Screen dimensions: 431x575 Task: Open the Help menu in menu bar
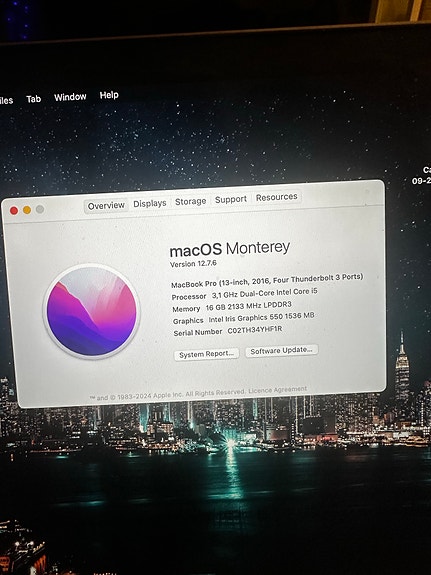click(109, 95)
